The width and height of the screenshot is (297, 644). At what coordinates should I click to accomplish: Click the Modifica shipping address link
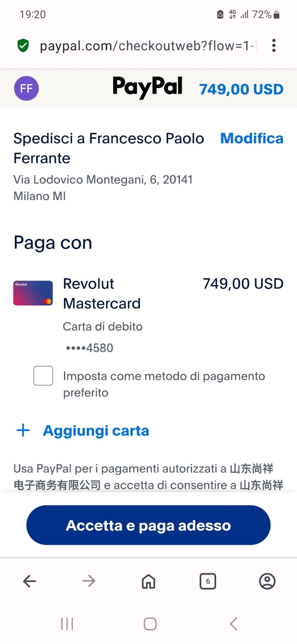coord(252,138)
